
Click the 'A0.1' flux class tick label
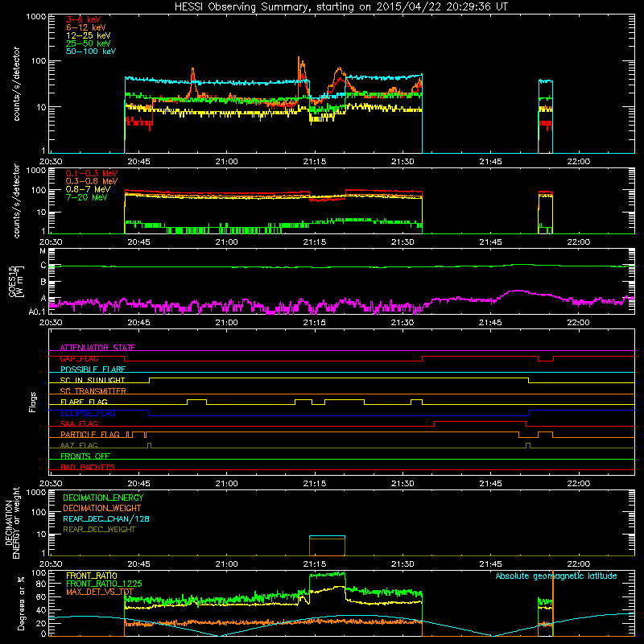coord(37,312)
